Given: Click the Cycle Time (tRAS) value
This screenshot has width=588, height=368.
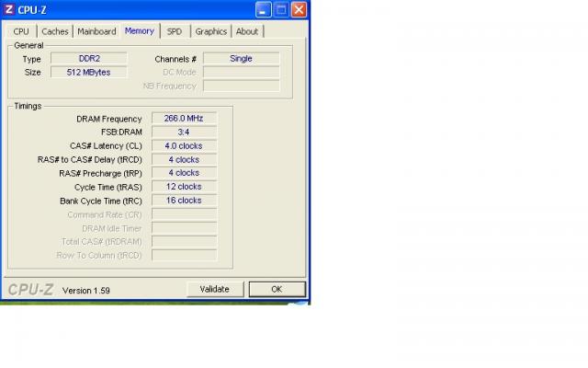Looking at the screenshot, I should 184,187.
